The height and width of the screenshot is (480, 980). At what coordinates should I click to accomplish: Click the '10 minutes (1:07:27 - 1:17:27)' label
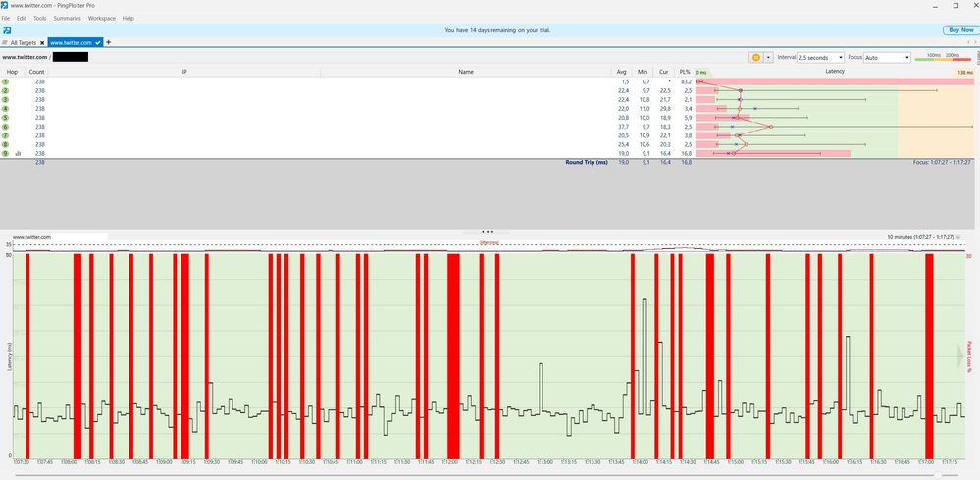(920, 237)
